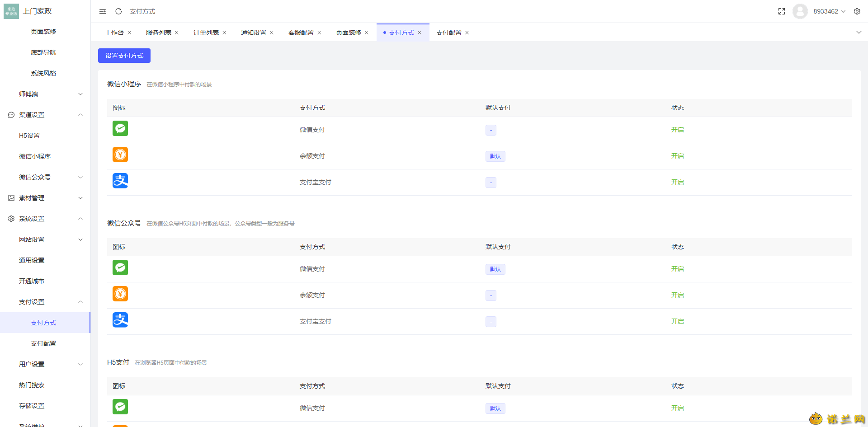This screenshot has width=868, height=427.
Task: Expand the 师傅端 sidebar menu
Action: tap(45, 94)
